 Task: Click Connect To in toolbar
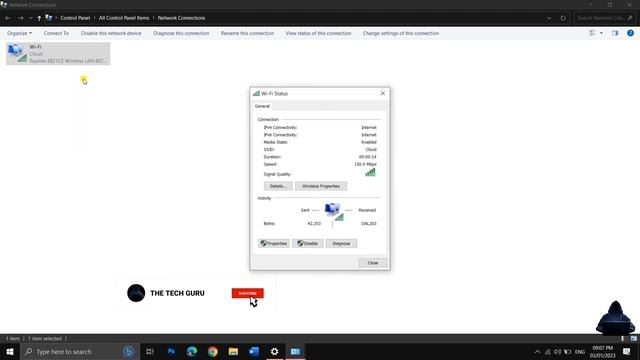click(56, 33)
